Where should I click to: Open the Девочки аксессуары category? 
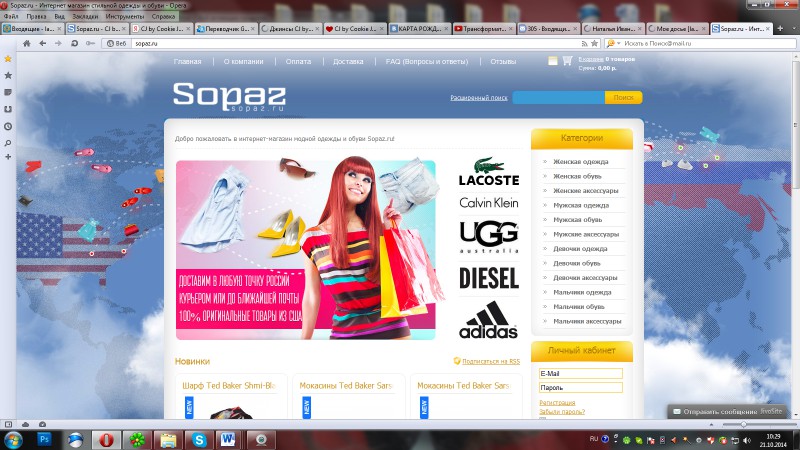coord(585,278)
